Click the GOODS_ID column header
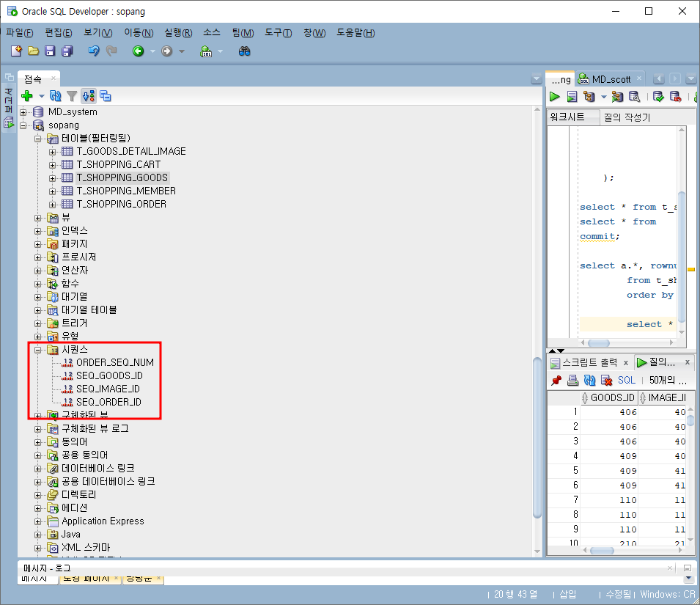Screen dimensions: 700x605 (x=608, y=397)
